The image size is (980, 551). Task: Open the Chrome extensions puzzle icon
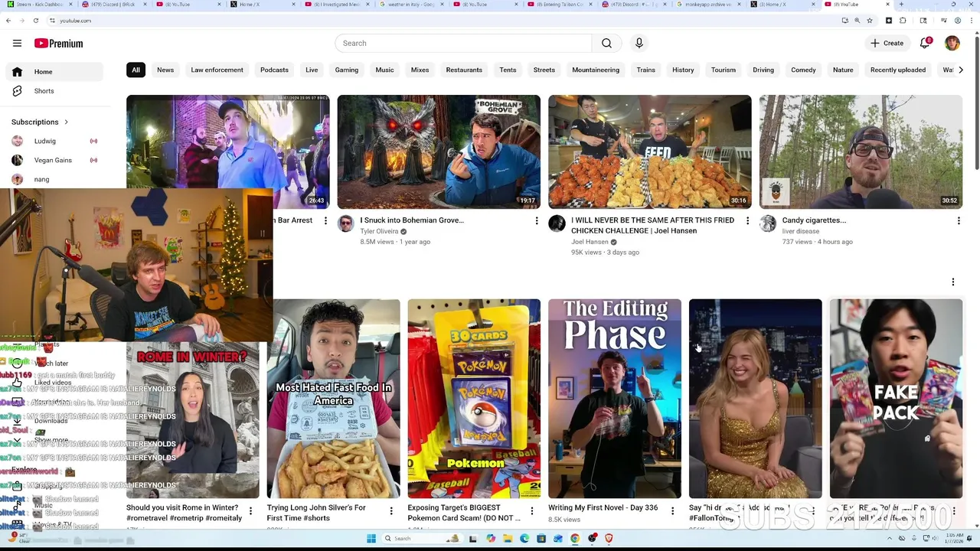[x=903, y=21]
